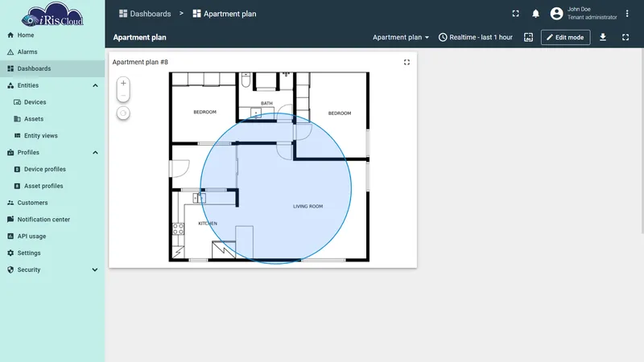Collapse the Profiles section chevron
Viewport: 644px width, 362px height.
click(x=95, y=153)
